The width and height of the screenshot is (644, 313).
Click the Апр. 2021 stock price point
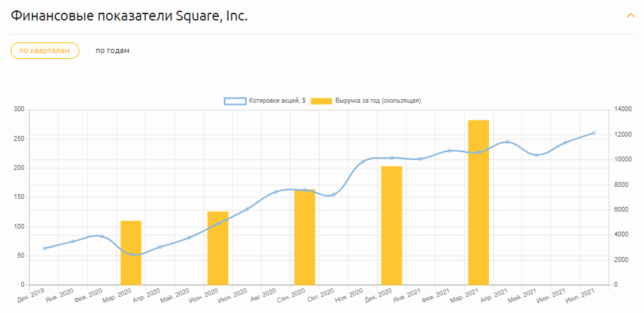click(507, 142)
